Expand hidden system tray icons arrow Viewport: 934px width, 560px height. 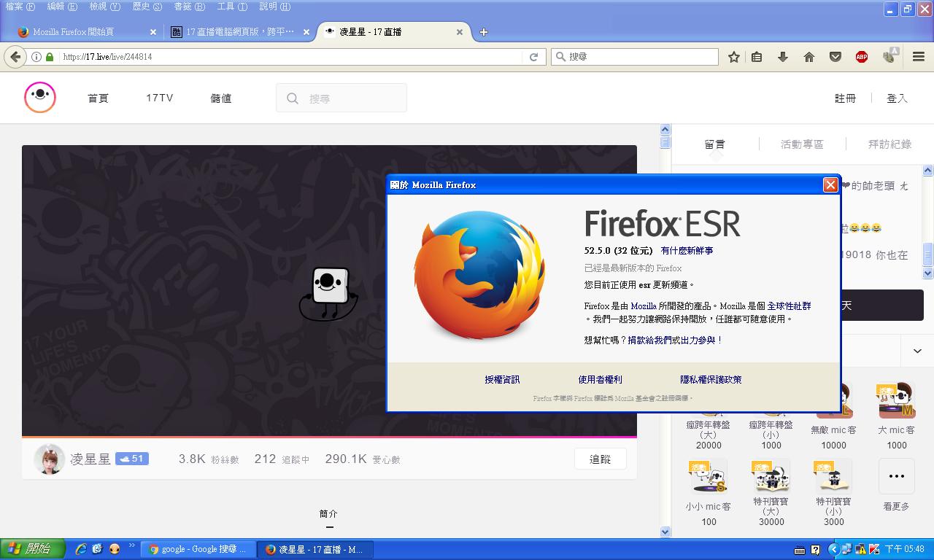pyautogui.click(x=833, y=549)
